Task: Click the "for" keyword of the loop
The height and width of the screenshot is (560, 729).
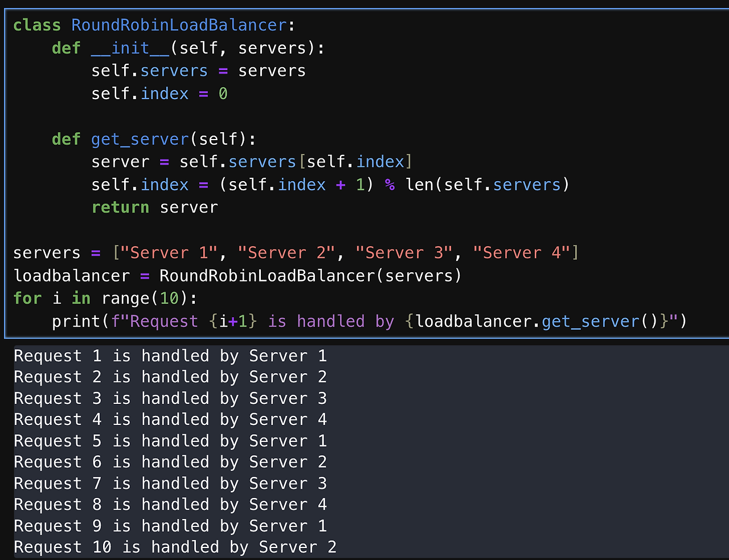Action: coord(27,299)
